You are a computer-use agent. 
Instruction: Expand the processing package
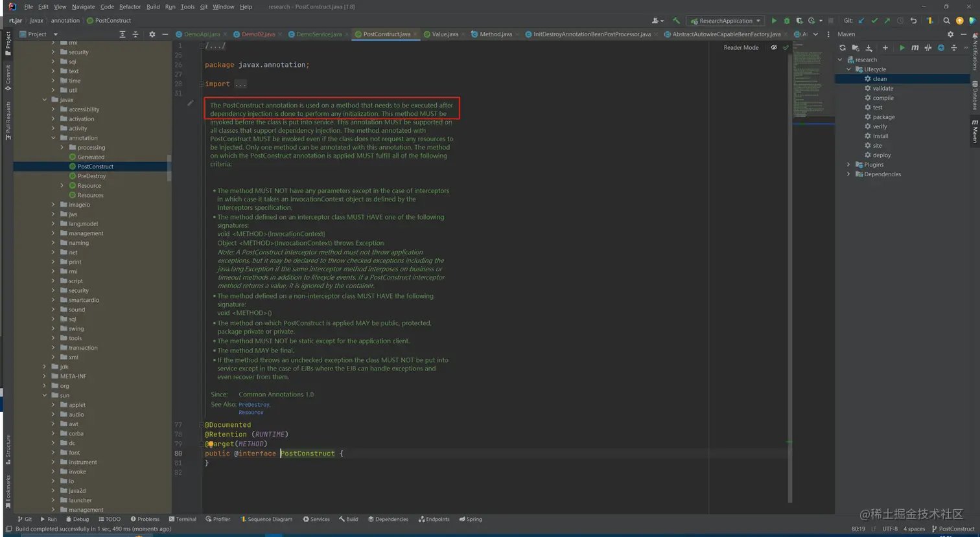click(x=62, y=148)
